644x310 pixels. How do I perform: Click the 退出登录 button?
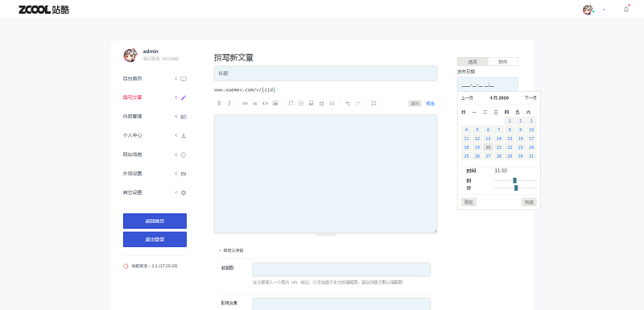[155, 239]
